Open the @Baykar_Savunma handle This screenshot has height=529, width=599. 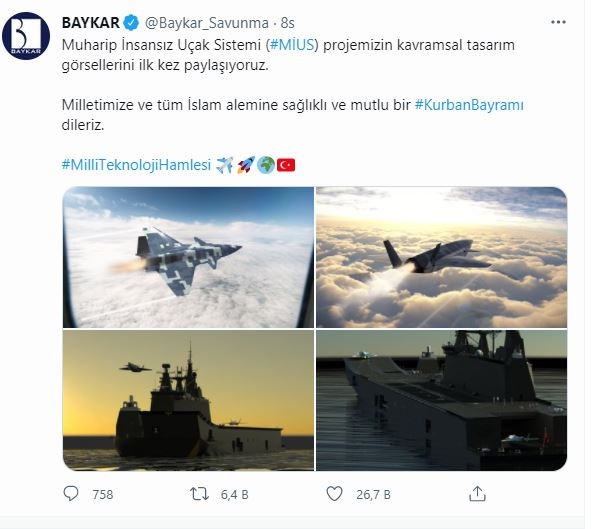pos(207,23)
